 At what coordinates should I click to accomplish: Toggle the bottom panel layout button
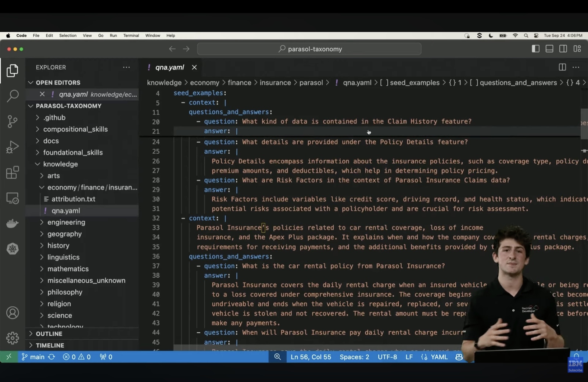pyautogui.click(x=549, y=49)
